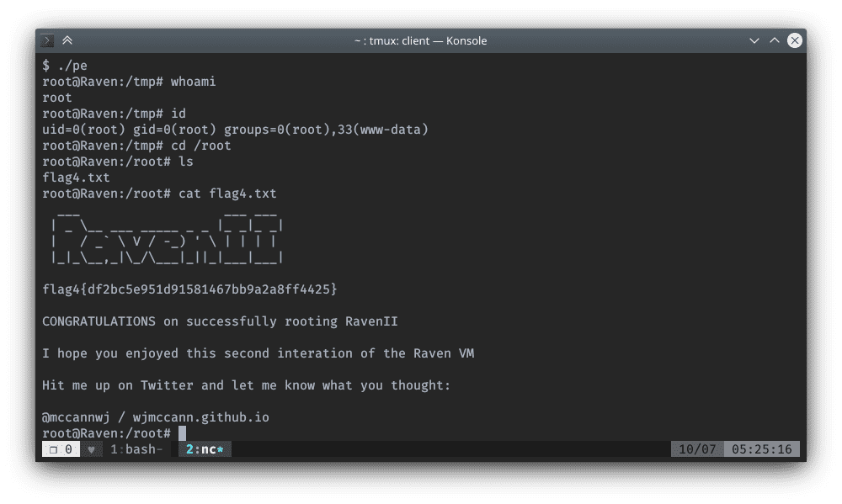Toggle the keep-above double chevron icon
842x504 pixels.
(67, 40)
